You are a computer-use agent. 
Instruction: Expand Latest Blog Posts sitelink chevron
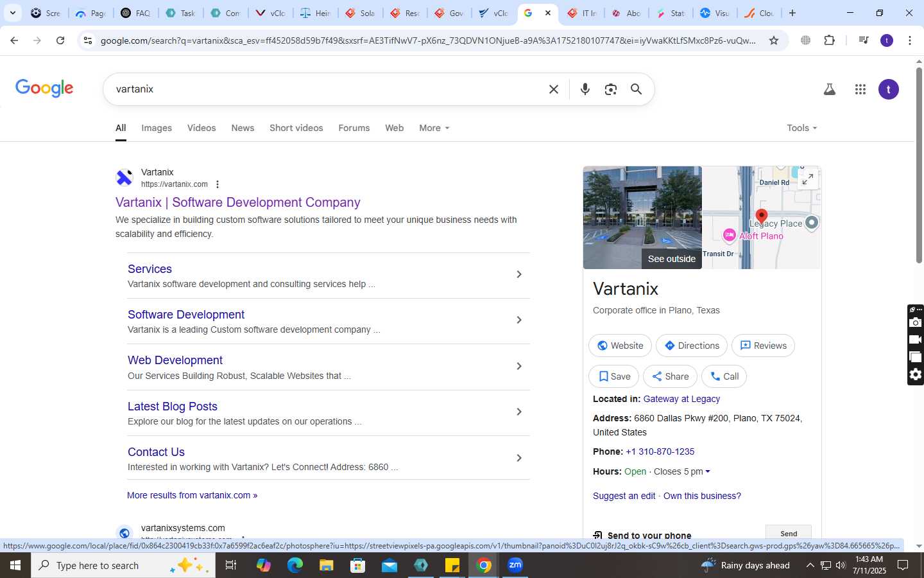(x=519, y=412)
